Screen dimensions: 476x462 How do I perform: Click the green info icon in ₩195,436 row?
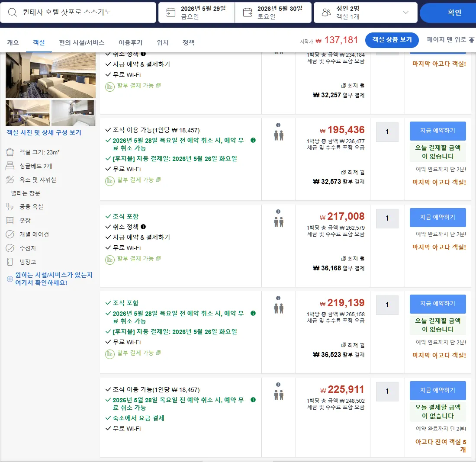pos(253,140)
